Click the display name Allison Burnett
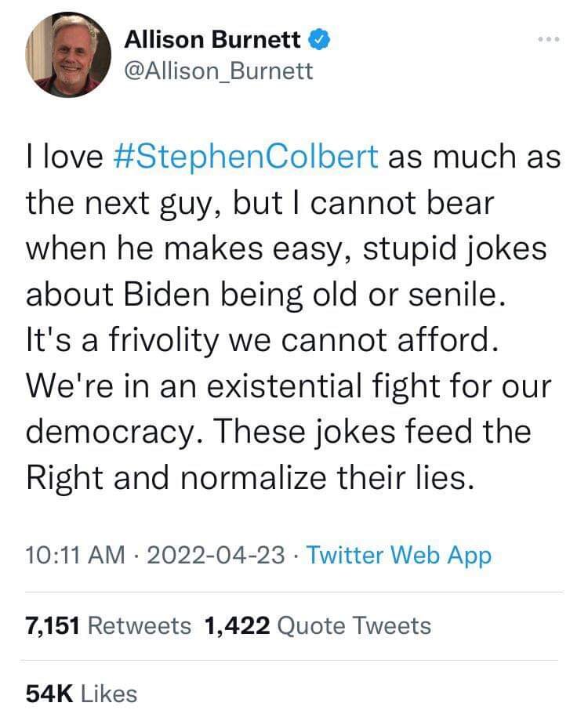The height and width of the screenshot is (710, 588). coord(212,38)
